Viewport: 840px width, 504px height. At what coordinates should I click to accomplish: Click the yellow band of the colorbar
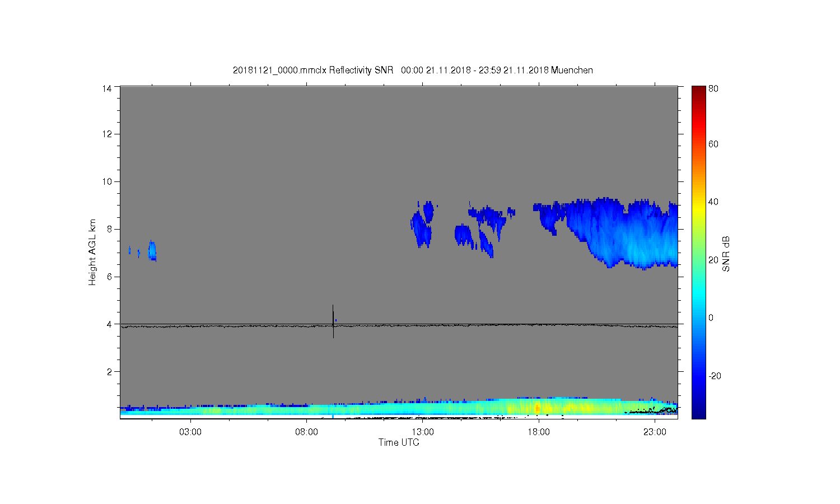[x=698, y=212]
